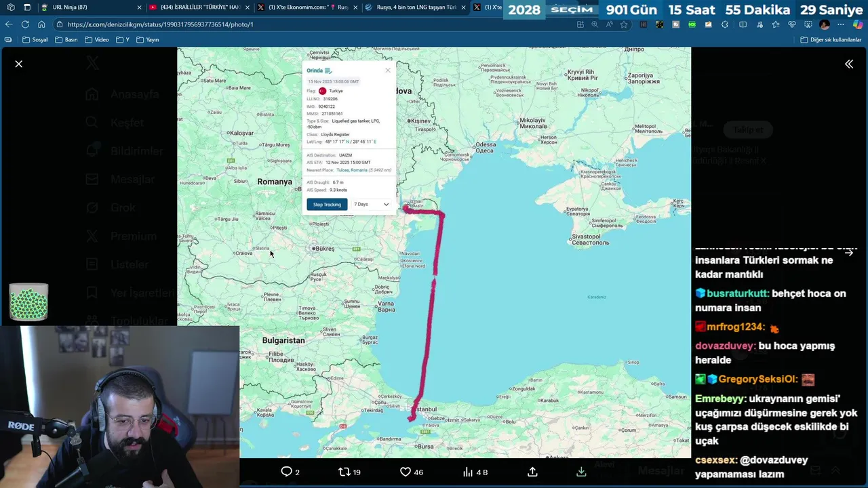The height and width of the screenshot is (488, 868).
Task: Click the Türkiye flag icon in popup
Action: 322,91
